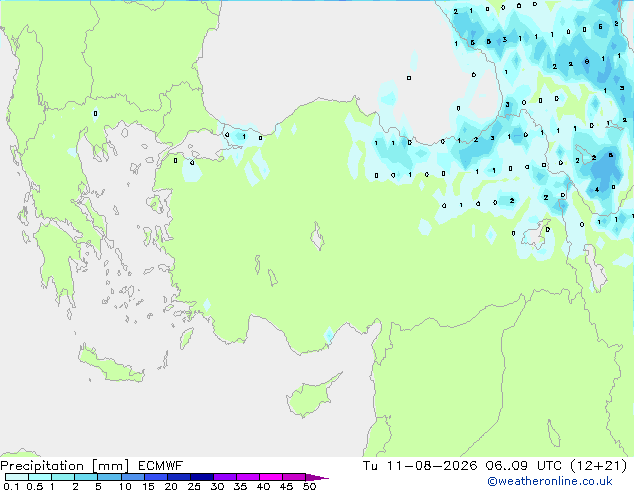This screenshot has width=634, height=490.
Task: Click the 'UTC' label
Action: tap(549, 466)
